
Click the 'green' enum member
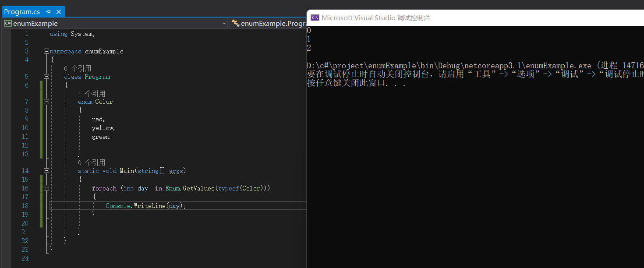pos(101,137)
